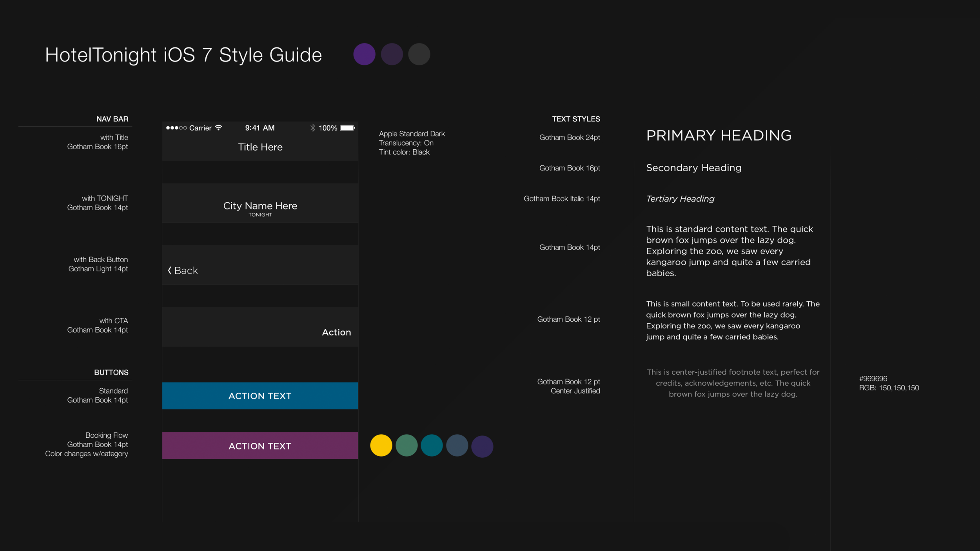This screenshot has width=980, height=551.
Task: Click the signal strength dots
Action: point(176,128)
